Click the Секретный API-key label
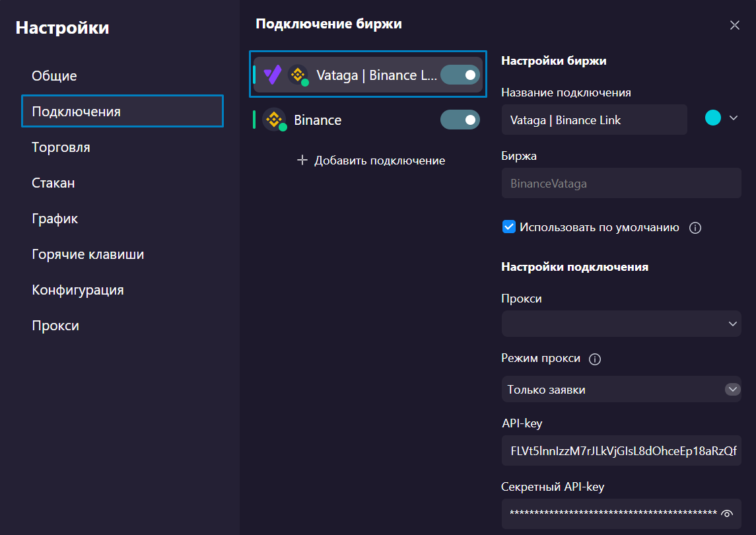 553,487
